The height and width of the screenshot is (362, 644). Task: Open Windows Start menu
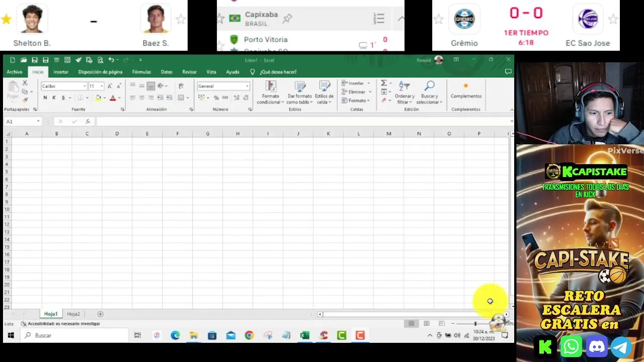[11, 335]
